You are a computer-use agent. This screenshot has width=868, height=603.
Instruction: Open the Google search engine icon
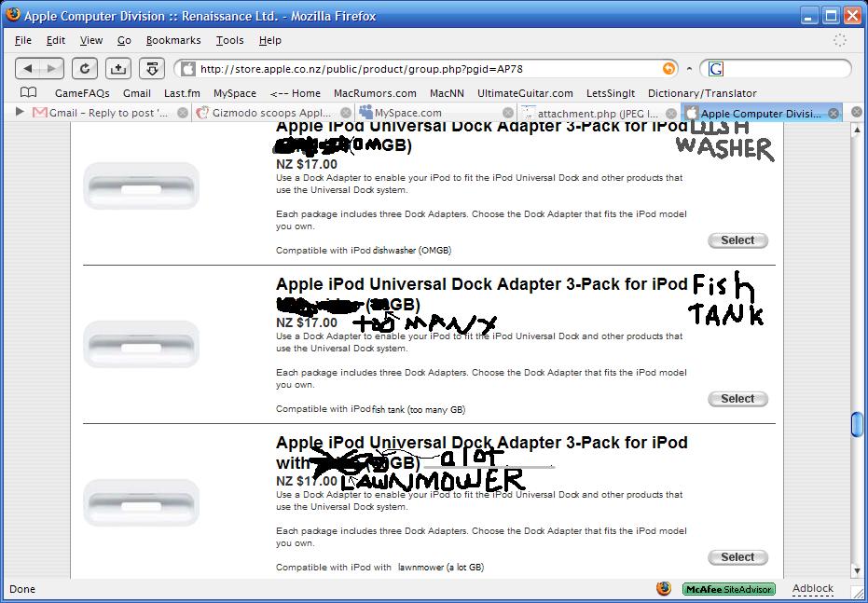click(x=716, y=69)
